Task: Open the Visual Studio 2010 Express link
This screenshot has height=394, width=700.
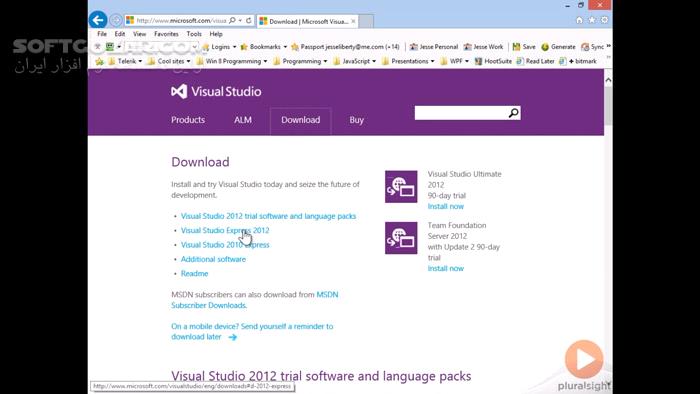Action: tap(225, 245)
